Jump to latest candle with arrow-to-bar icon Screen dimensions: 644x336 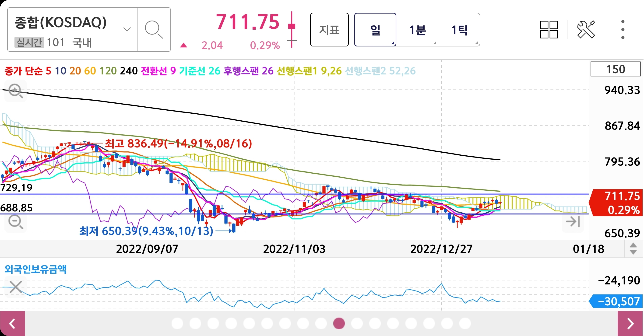coord(573,221)
